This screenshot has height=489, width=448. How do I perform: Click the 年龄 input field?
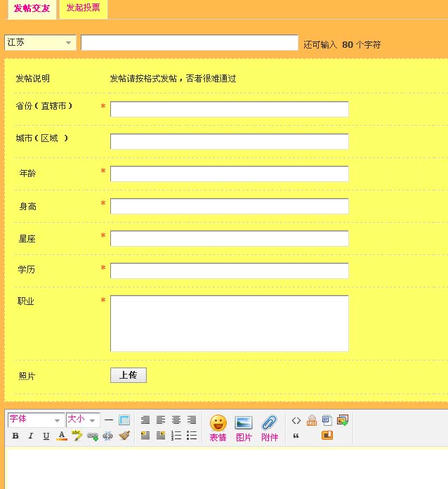coord(230,174)
